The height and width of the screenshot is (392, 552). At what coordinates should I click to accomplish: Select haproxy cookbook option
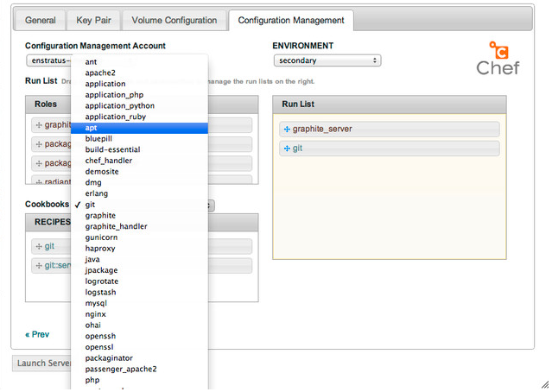pos(100,249)
